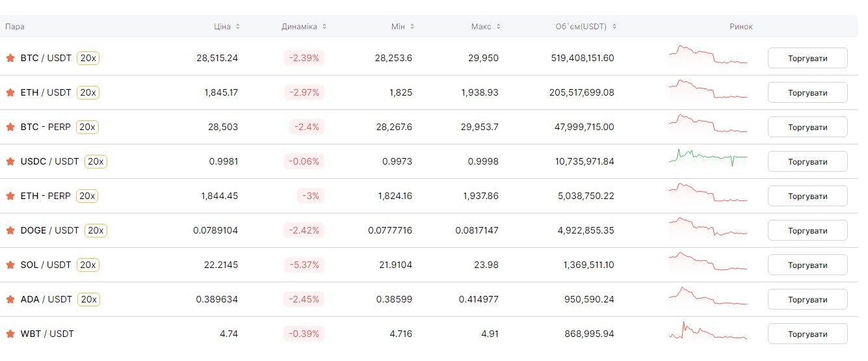Toggle star icon next to WBT / USDT
This screenshot has height=361, width=868.
pyautogui.click(x=10, y=334)
